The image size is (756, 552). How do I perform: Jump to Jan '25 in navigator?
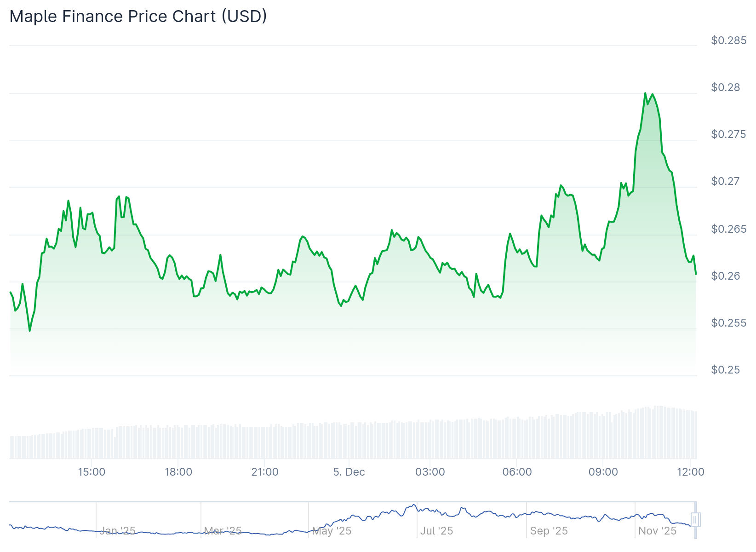pos(118,531)
